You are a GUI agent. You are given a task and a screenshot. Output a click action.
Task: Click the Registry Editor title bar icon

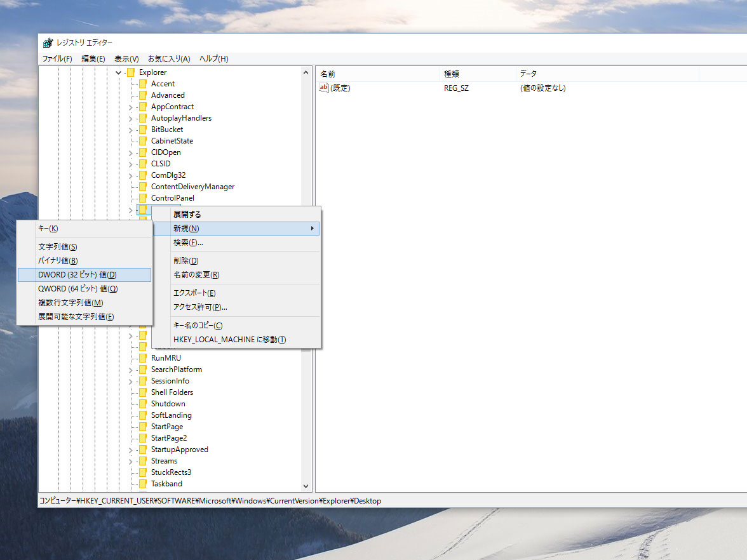[x=48, y=43]
